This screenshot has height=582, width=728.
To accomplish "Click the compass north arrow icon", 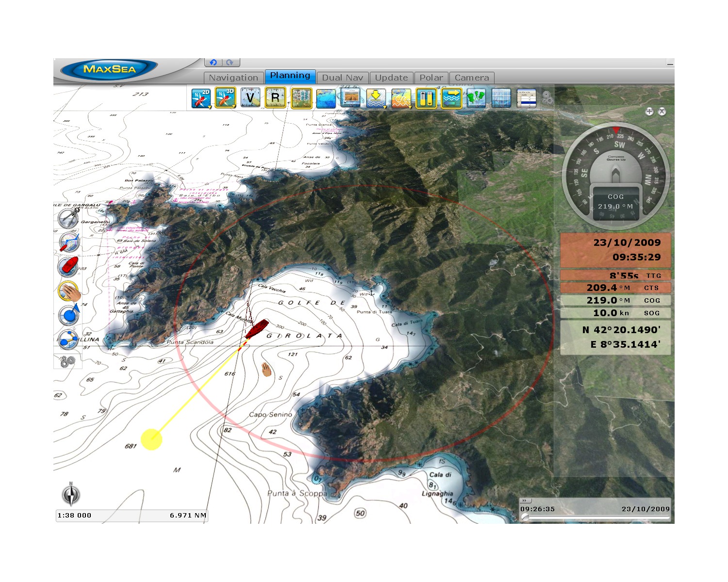I will [71, 495].
